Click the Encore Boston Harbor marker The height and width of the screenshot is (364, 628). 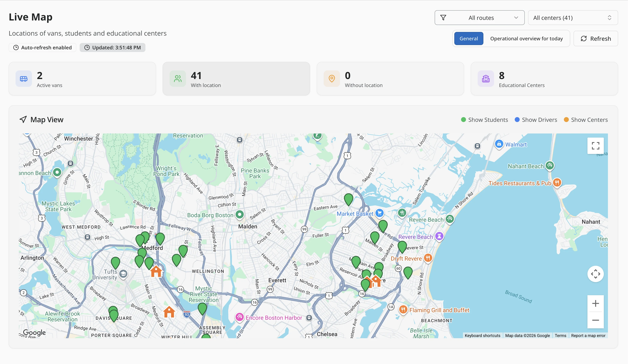pos(239,317)
